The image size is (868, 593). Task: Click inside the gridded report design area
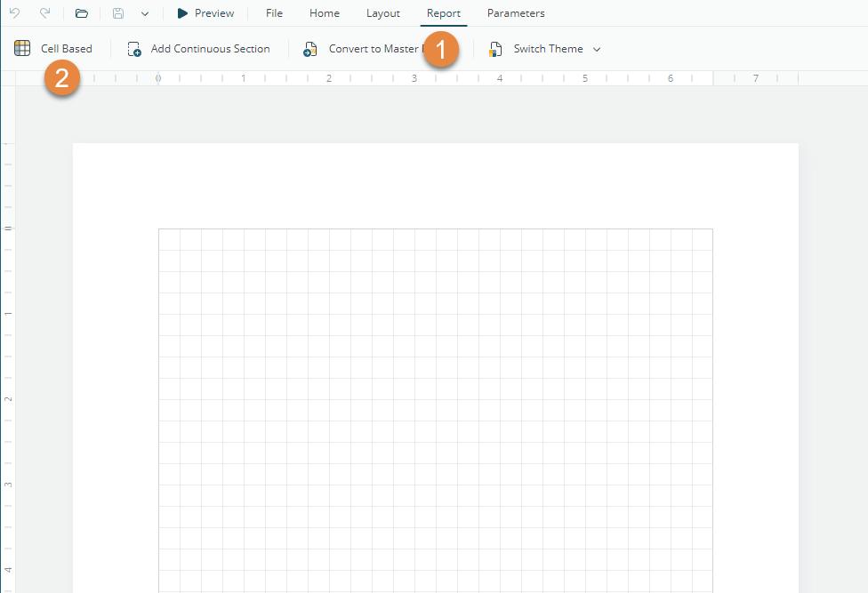436,400
